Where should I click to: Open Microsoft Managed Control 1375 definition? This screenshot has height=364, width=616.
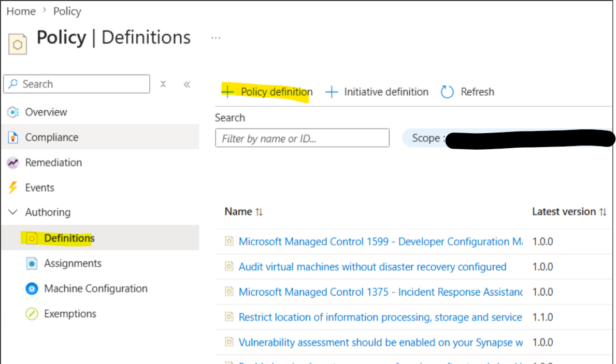[381, 292]
